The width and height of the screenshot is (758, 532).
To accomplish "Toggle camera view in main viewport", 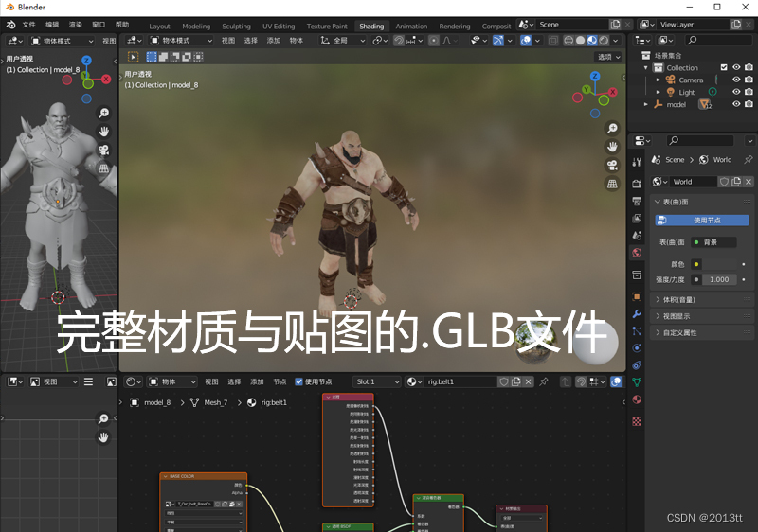I will pos(612,165).
